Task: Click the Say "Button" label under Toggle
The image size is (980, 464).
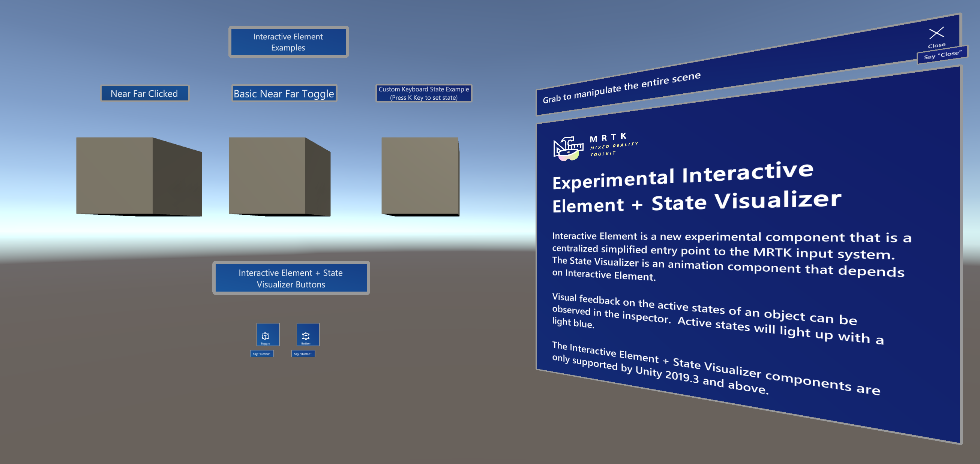Action: [262, 354]
